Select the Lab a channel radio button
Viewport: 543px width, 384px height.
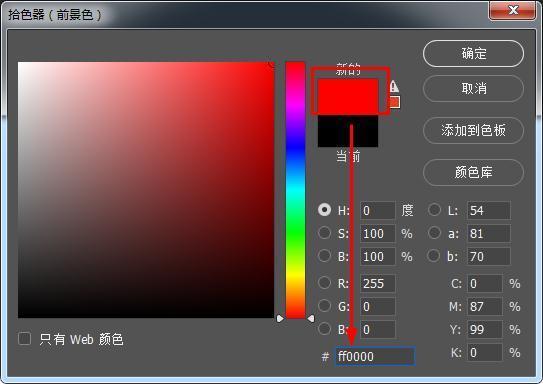coord(434,233)
